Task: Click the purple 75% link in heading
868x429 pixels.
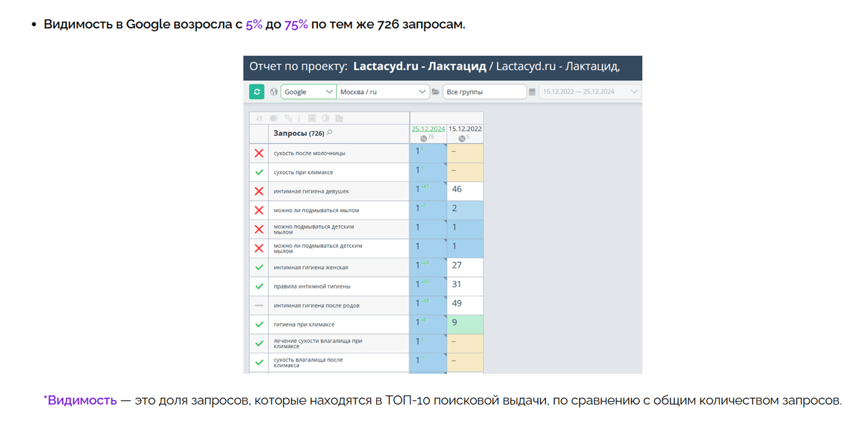Action: 296,25
